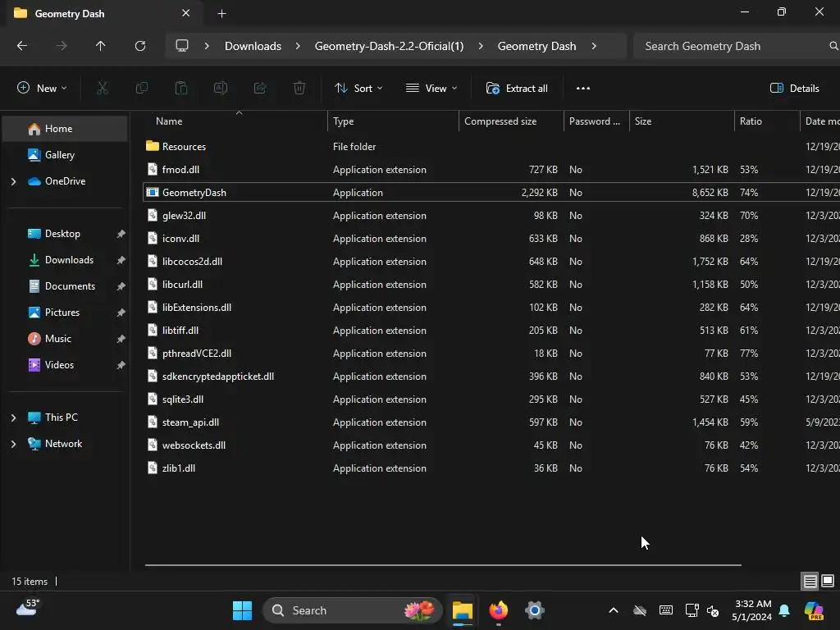Click Extract all button
Screen dimensions: 840x630
[517, 89]
